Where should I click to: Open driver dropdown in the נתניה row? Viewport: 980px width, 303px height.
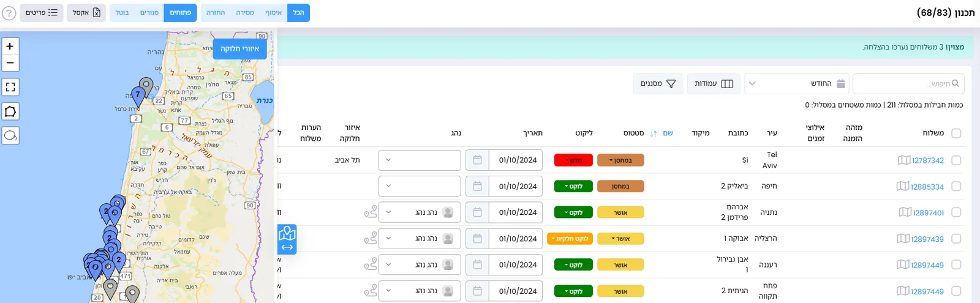tap(420, 212)
